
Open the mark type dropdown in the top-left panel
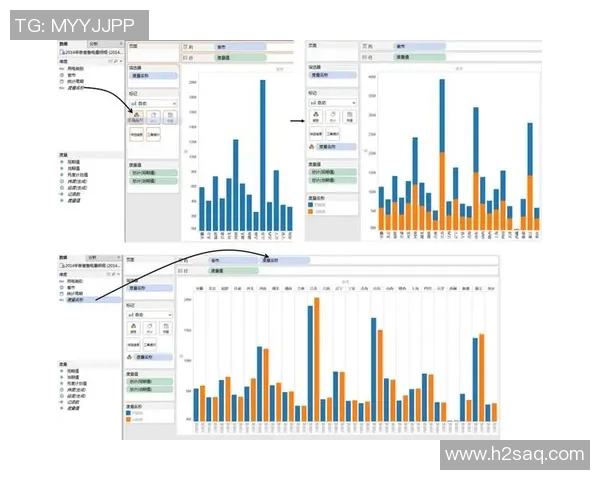[152, 102]
